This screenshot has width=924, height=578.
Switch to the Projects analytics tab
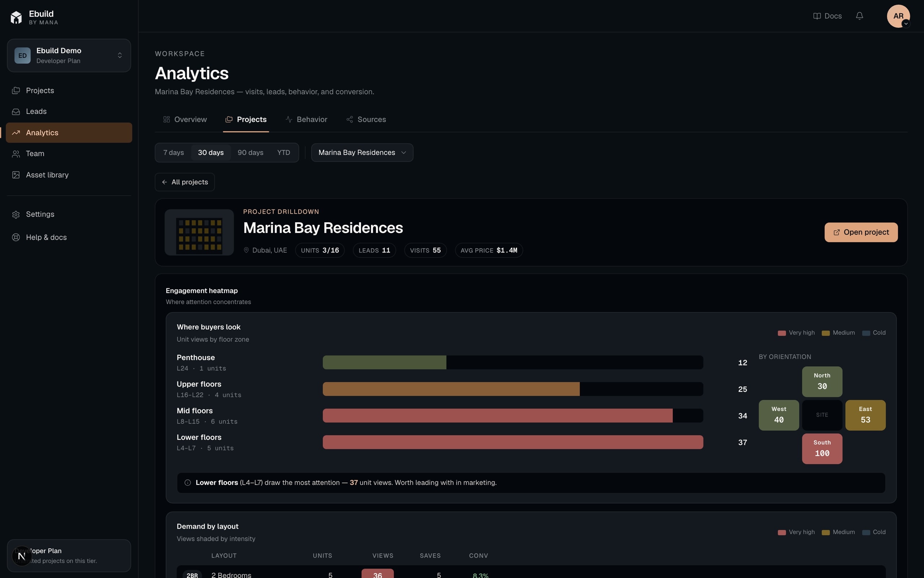click(246, 119)
